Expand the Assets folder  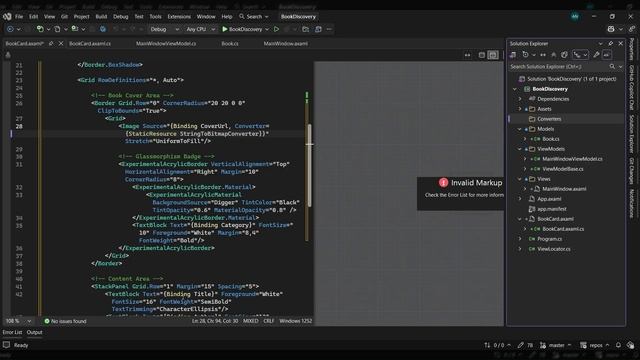click(520, 109)
